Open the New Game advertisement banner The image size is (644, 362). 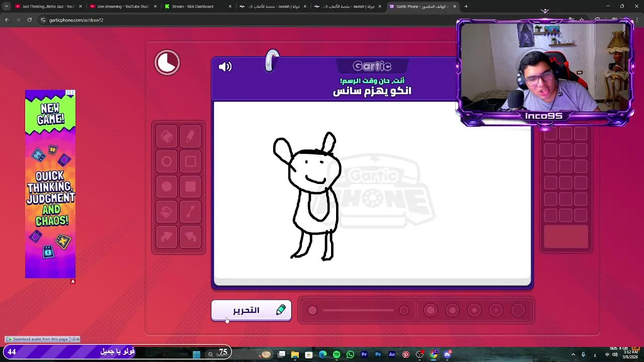pos(50,184)
